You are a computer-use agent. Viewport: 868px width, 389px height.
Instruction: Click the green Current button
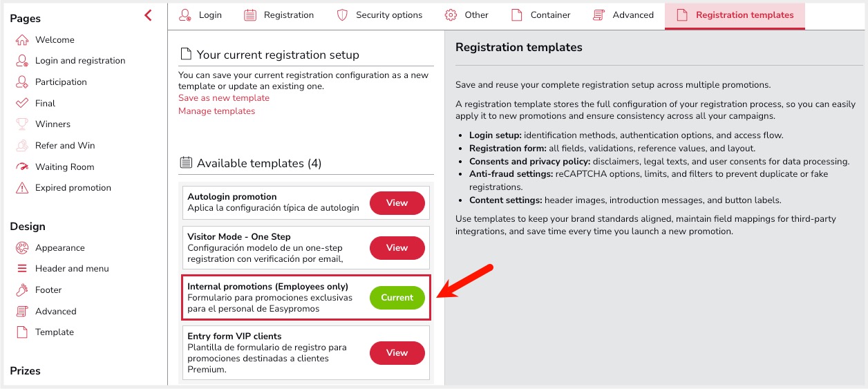click(397, 298)
